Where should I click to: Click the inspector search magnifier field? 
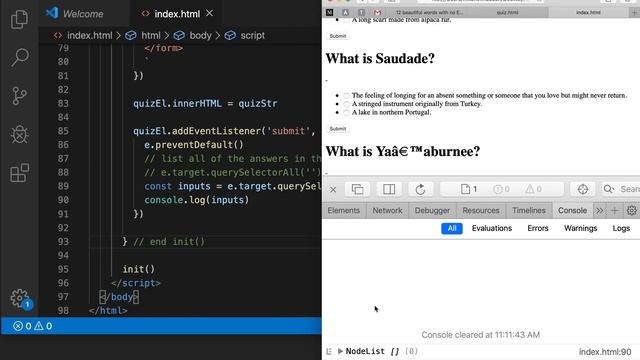(x=621, y=189)
